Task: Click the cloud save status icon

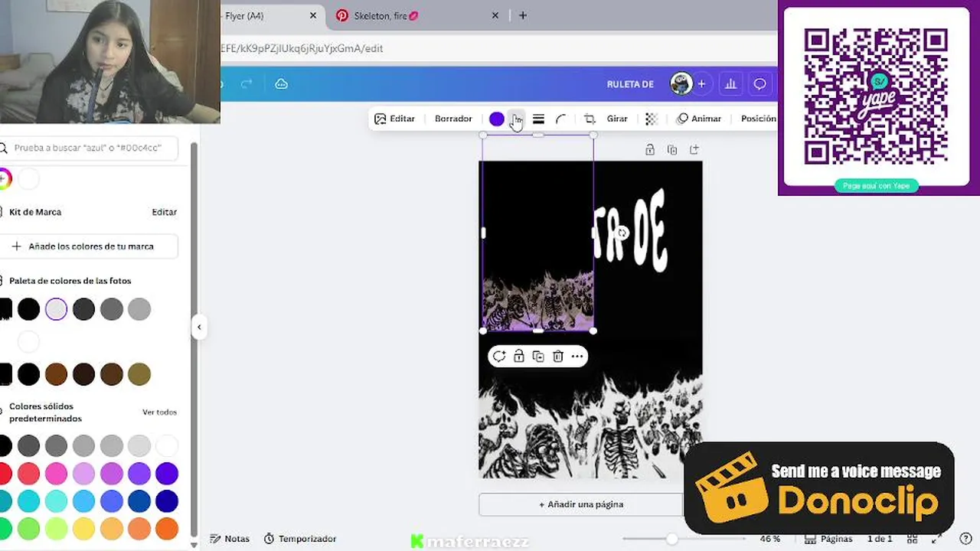Action: [x=282, y=84]
